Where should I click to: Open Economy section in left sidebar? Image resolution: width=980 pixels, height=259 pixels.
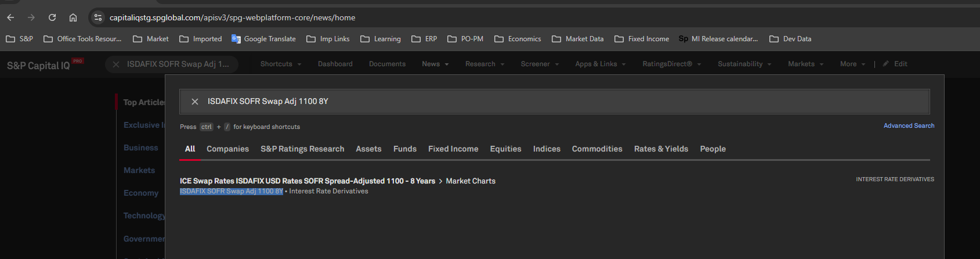141,193
